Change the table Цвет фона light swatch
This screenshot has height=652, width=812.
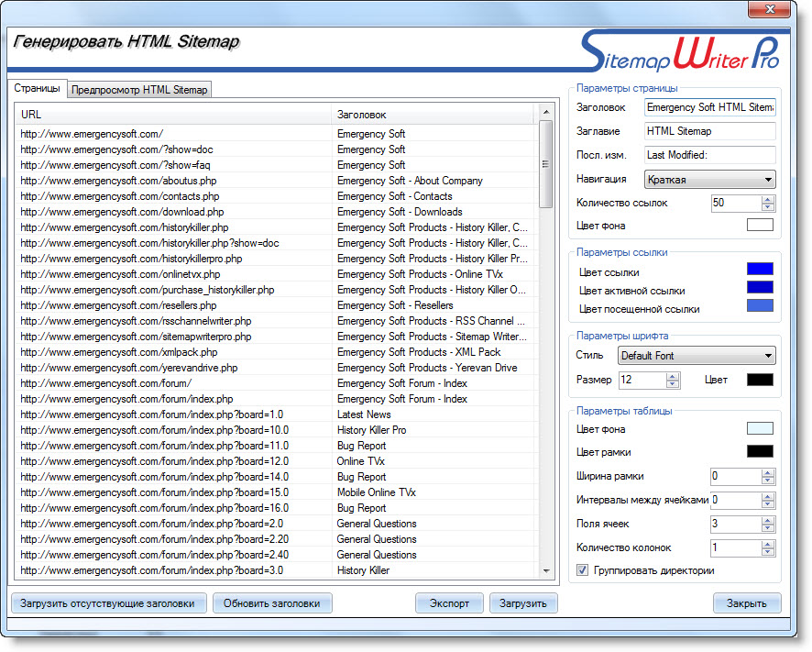click(x=760, y=428)
